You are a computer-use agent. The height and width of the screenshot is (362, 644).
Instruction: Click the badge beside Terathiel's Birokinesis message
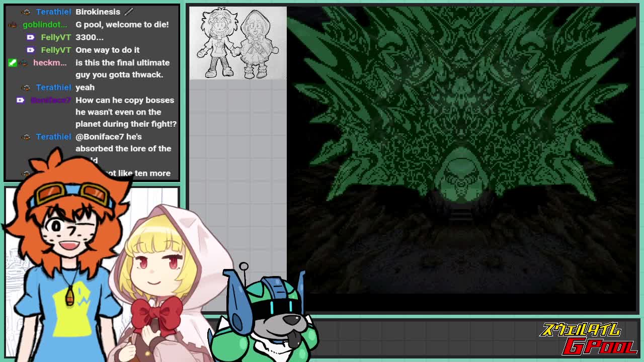point(27,12)
